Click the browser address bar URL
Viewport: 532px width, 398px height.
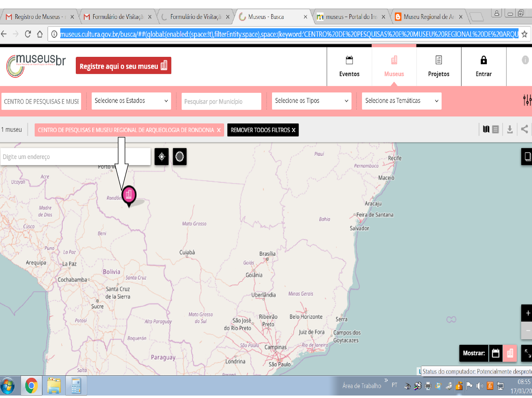point(289,34)
